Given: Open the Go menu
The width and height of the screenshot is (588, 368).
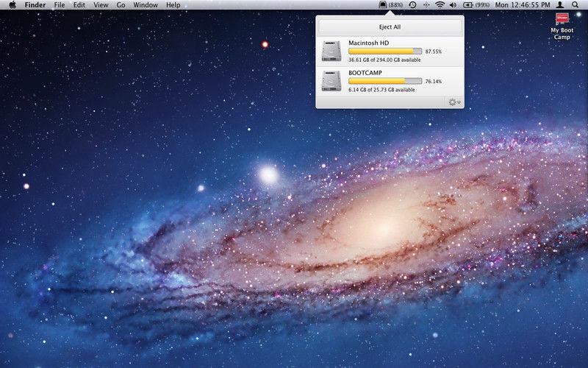Looking at the screenshot, I should coord(121,5).
